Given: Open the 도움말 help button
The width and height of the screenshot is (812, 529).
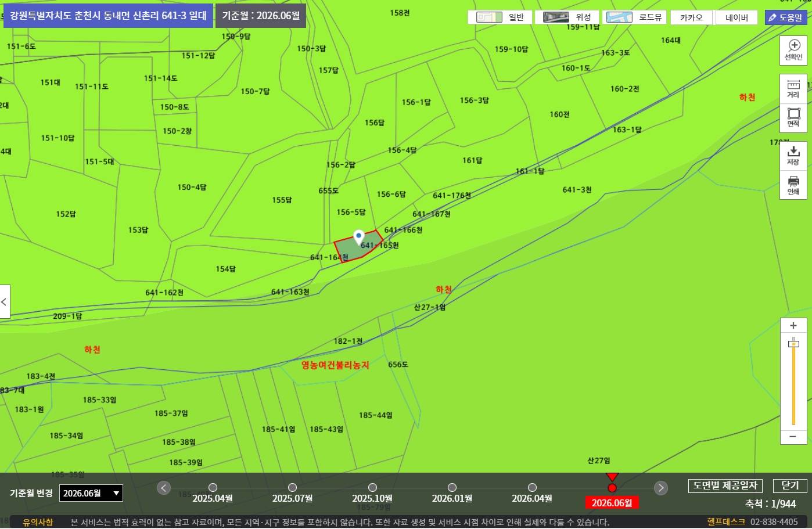Looking at the screenshot, I should [x=786, y=17].
